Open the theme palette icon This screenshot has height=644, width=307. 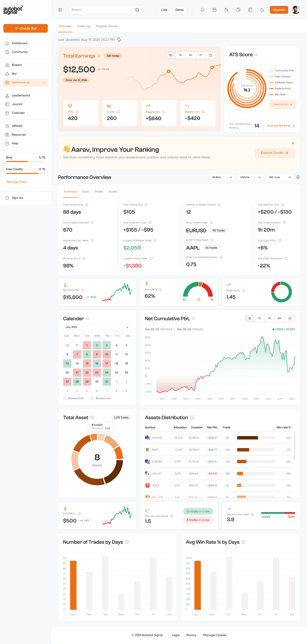click(238, 10)
